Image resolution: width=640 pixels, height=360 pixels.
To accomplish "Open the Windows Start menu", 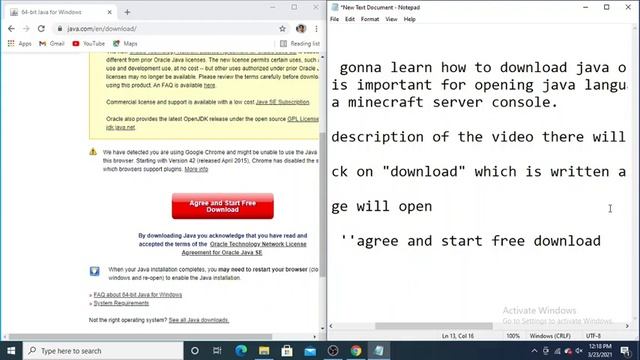I will (11, 351).
